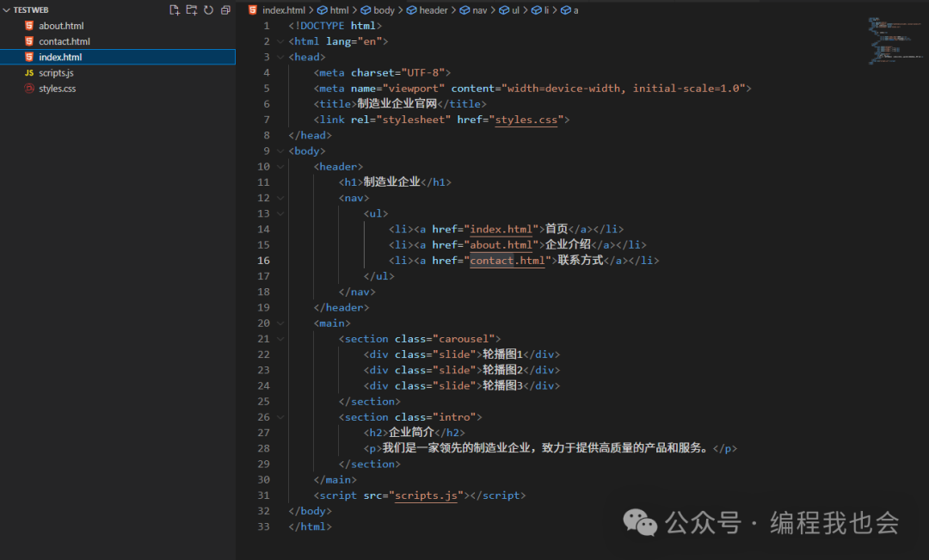Fold the main block at line 20
The width and height of the screenshot is (929, 560).
point(280,323)
